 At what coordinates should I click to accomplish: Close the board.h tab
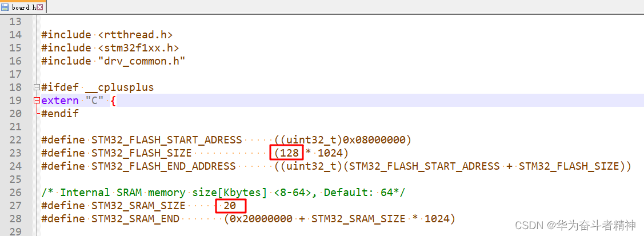[x=39, y=7]
